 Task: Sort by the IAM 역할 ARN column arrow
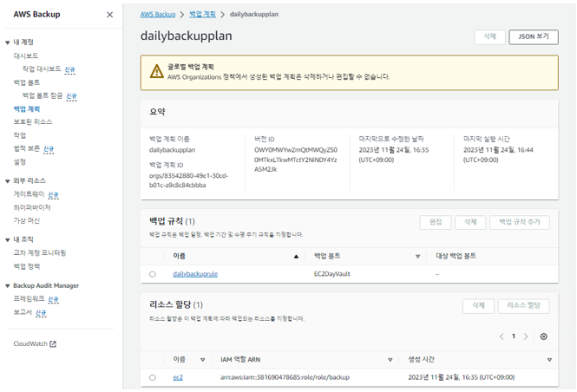[x=390, y=360]
